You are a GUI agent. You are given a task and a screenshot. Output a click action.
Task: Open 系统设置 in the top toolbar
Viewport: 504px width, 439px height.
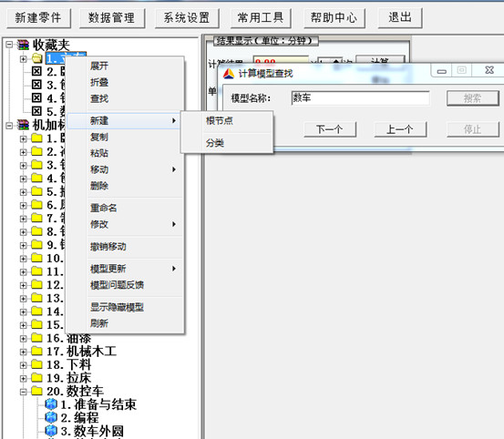tap(187, 18)
